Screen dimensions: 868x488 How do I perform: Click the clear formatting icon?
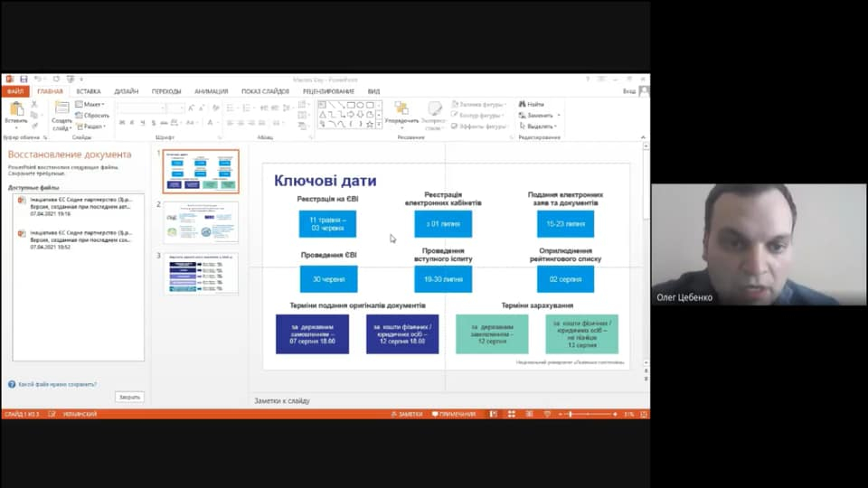click(x=216, y=108)
